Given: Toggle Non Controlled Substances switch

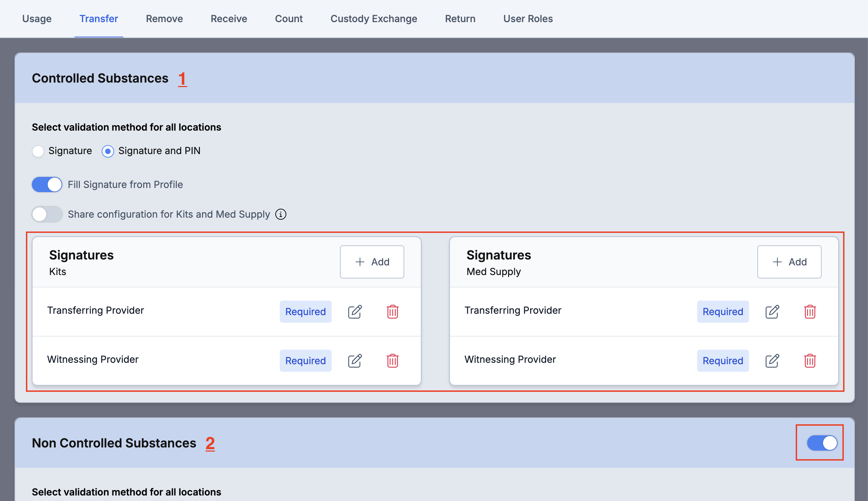Looking at the screenshot, I should click(x=822, y=443).
